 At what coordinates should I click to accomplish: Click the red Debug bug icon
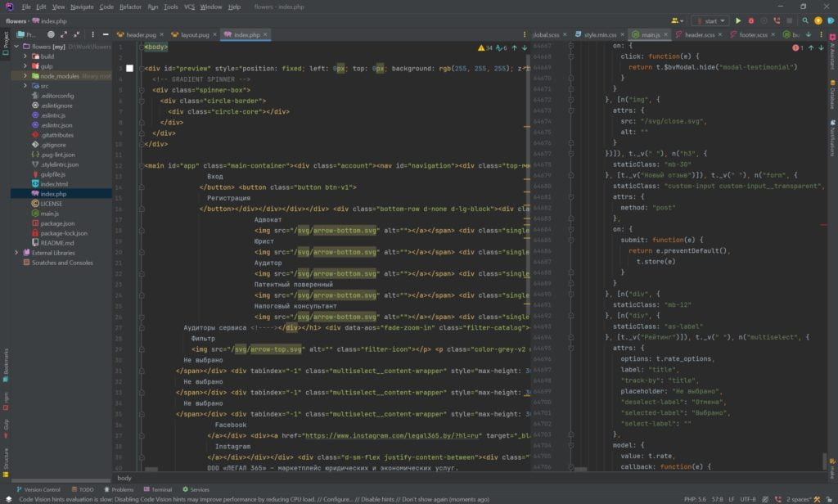click(x=750, y=20)
